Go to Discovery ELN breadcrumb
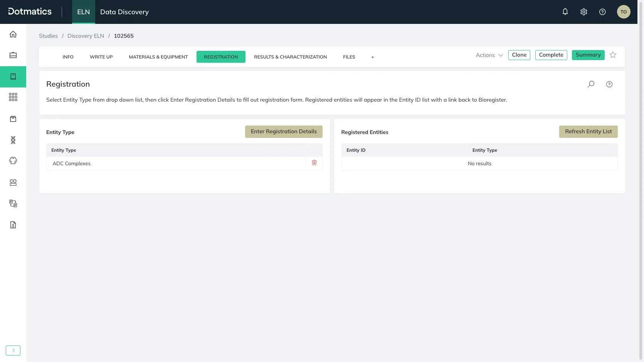 (86, 36)
